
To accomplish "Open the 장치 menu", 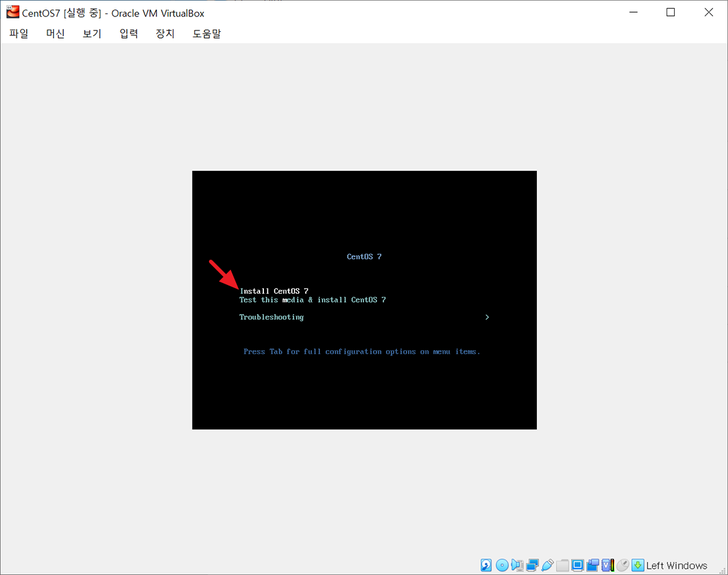I will pos(165,34).
